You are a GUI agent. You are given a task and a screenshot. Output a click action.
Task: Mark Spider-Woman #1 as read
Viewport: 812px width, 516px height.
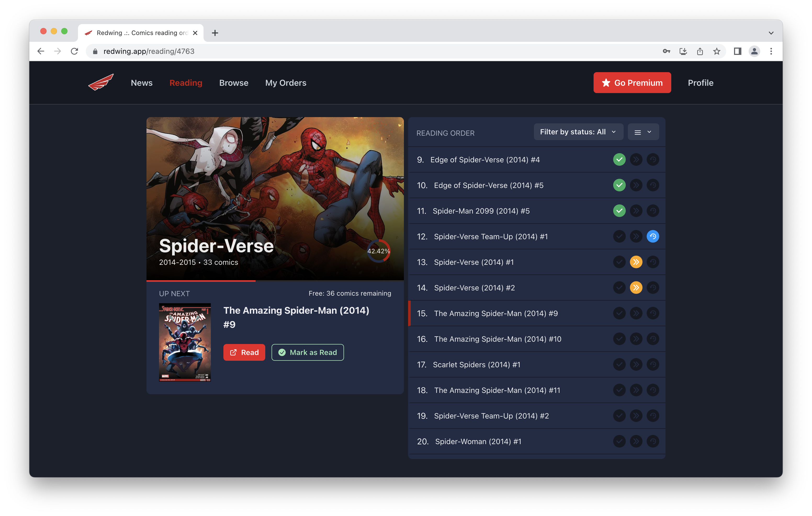point(619,441)
